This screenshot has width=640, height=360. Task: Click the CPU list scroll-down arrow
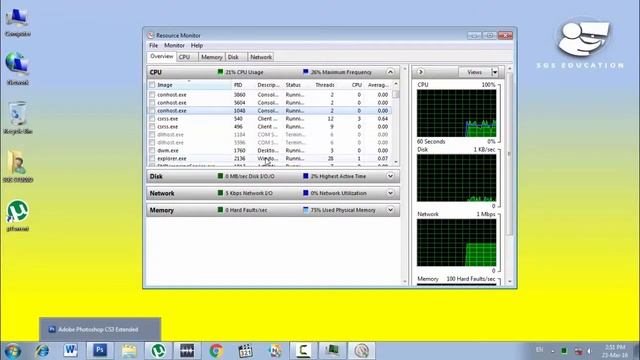pos(396,162)
